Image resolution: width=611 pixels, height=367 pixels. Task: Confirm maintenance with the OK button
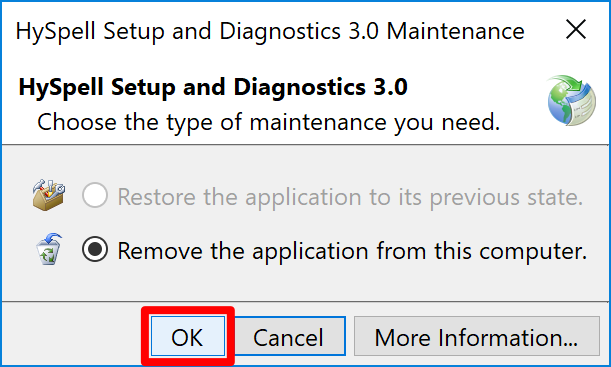click(x=188, y=336)
